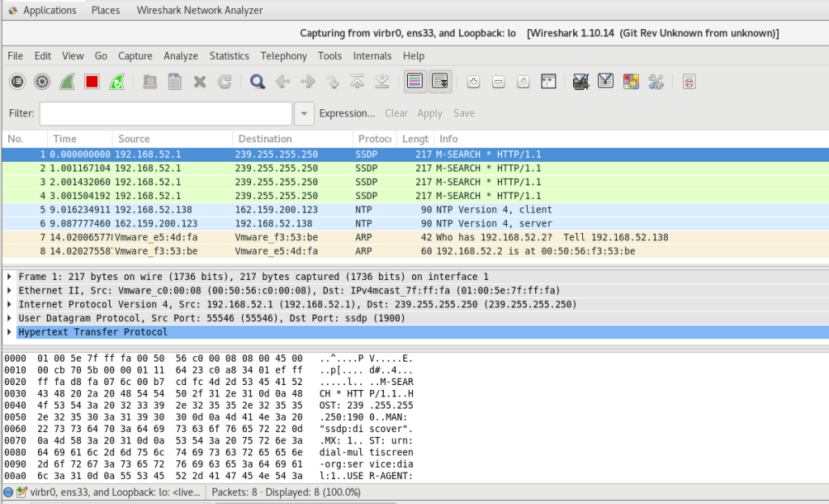Image resolution: width=829 pixels, height=504 pixels.
Task: Open the Internals menu
Action: 372,56
